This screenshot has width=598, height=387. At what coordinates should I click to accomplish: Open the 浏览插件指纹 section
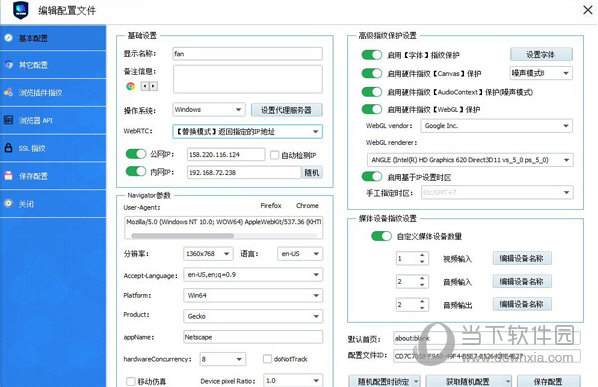[x=53, y=92]
